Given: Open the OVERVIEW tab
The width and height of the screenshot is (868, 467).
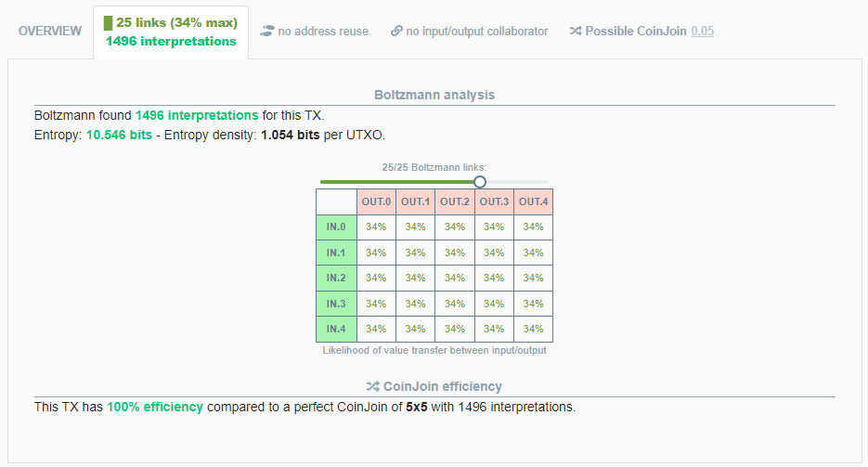Looking at the screenshot, I should (50, 31).
